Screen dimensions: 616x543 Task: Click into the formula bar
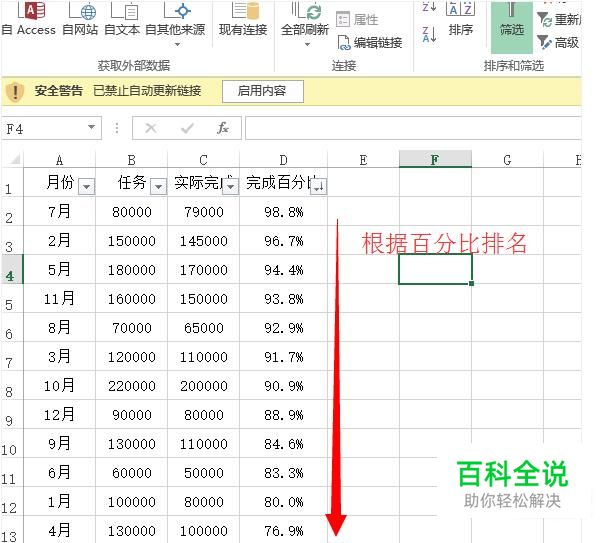(413, 128)
